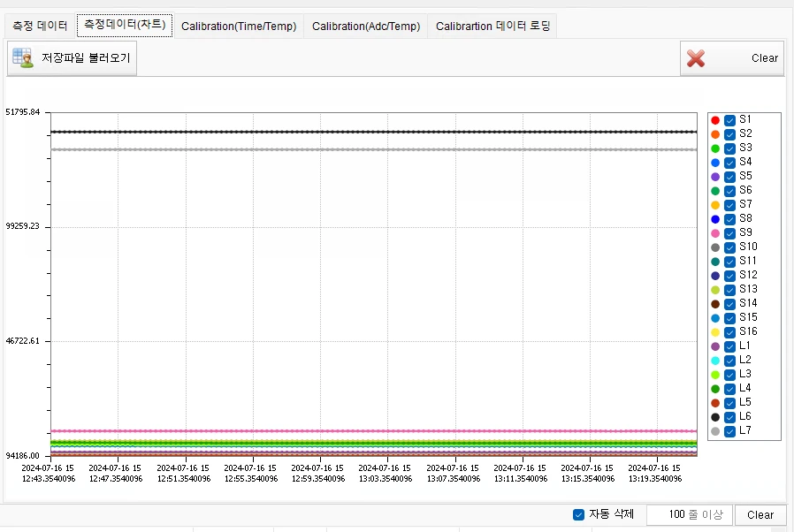Toggle the L2 series checkbox

(x=729, y=361)
